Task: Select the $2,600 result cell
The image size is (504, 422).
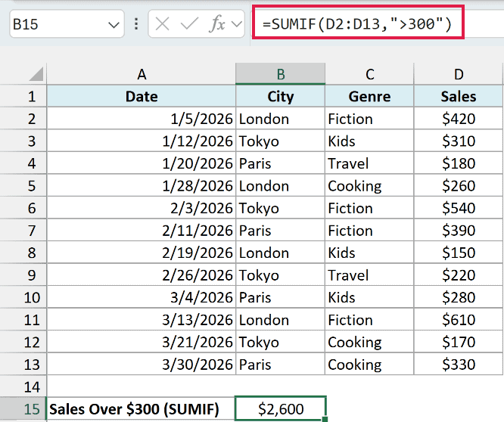Action: pyautogui.click(x=280, y=408)
